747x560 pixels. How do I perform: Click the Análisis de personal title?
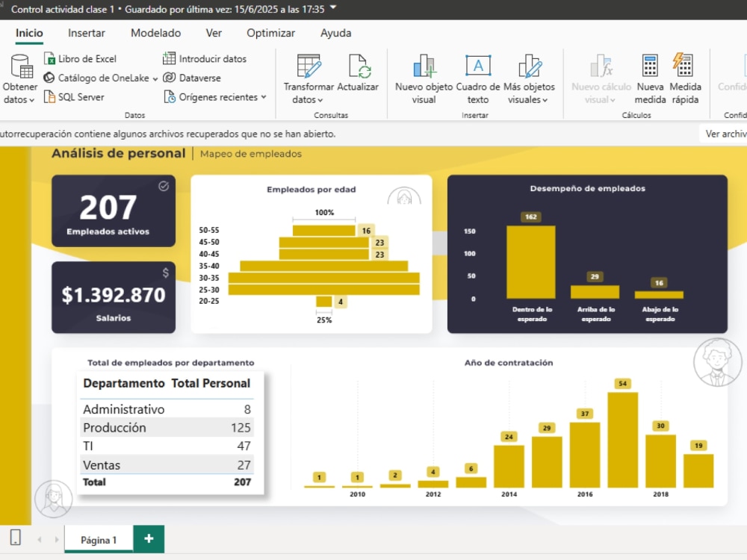[x=119, y=153]
